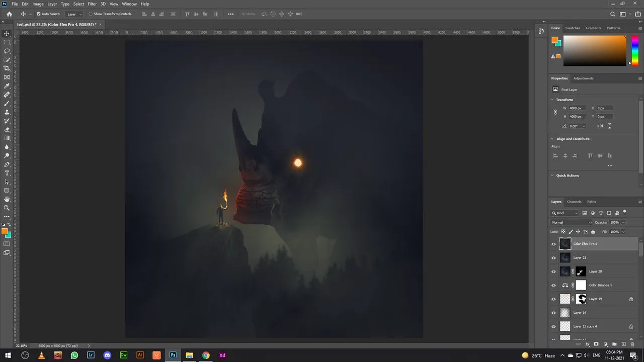Select the Eraser tool

pyautogui.click(x=7, y=129)
